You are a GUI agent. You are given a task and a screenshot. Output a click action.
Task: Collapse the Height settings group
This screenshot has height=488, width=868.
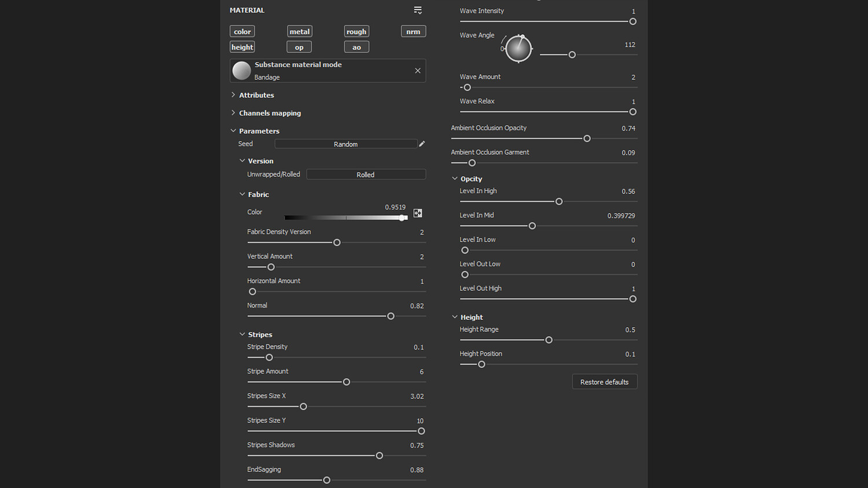[x=455, y=317]
